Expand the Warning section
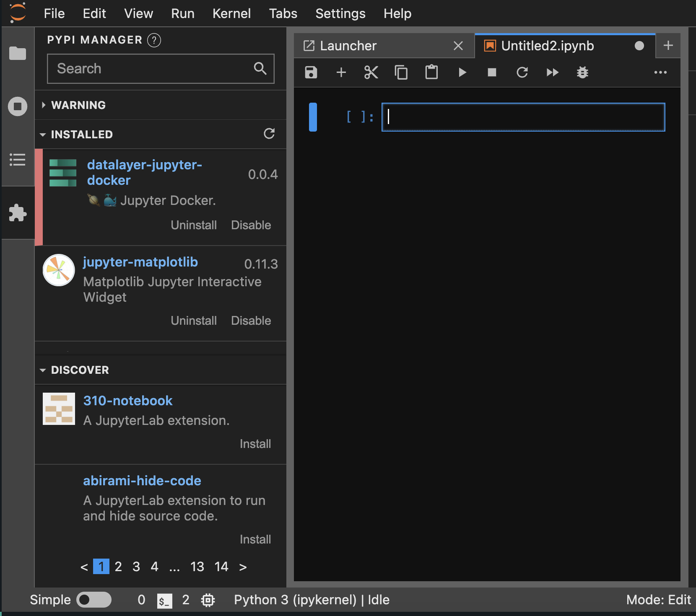696x616 pixels. pyautogui.click(x=78, y=105)
